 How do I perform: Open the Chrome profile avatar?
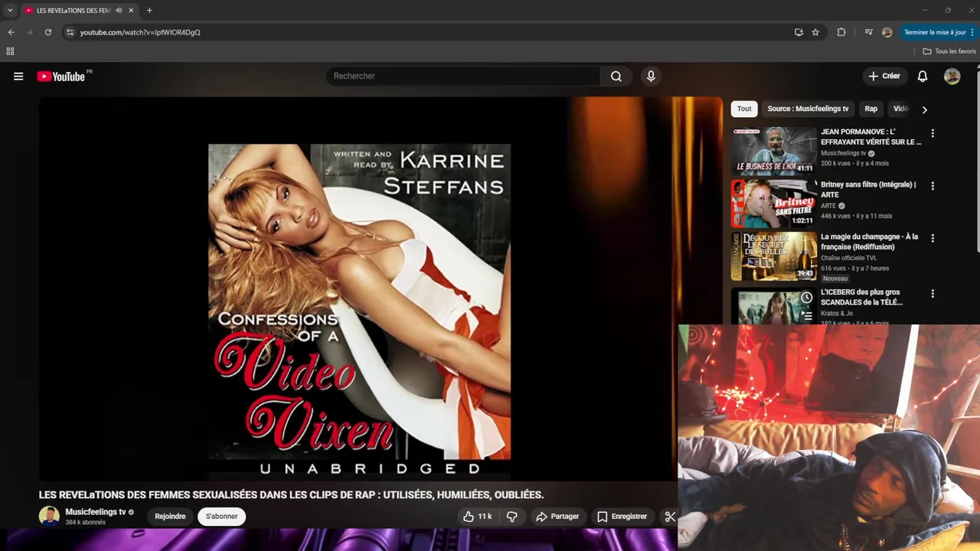[x=887, y=32]
